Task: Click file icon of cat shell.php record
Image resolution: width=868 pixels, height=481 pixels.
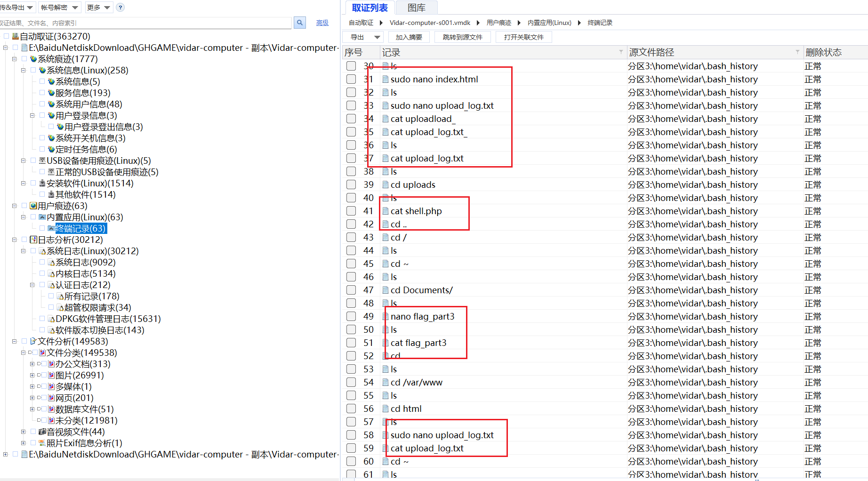Action: point(386,211)
